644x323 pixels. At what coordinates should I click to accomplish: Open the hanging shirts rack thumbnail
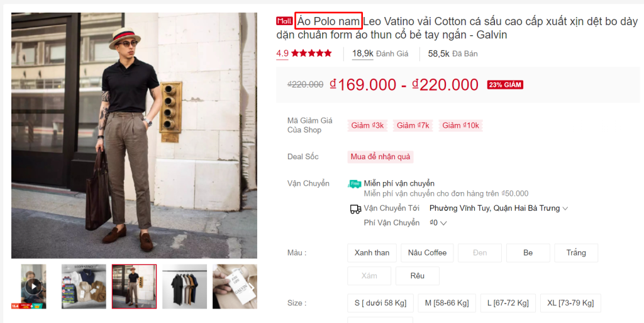(184, 286)
